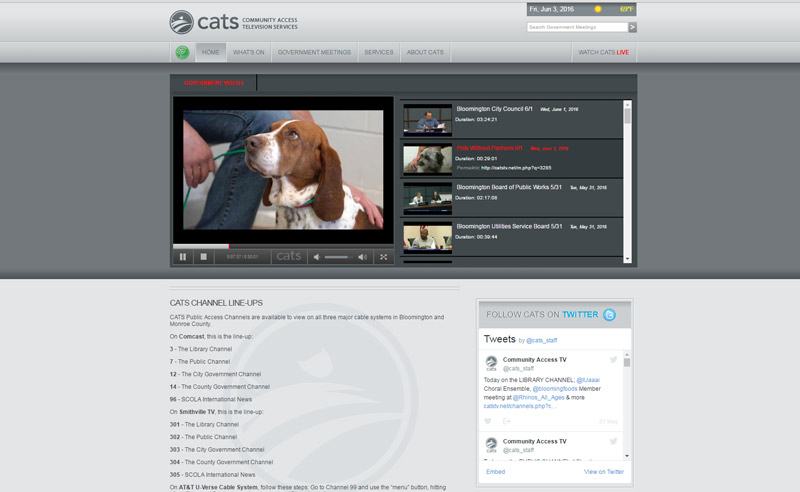Click Utilities Service Board 5/31 thumbnail
Viewport: 800px width, 492px height.
428,237
